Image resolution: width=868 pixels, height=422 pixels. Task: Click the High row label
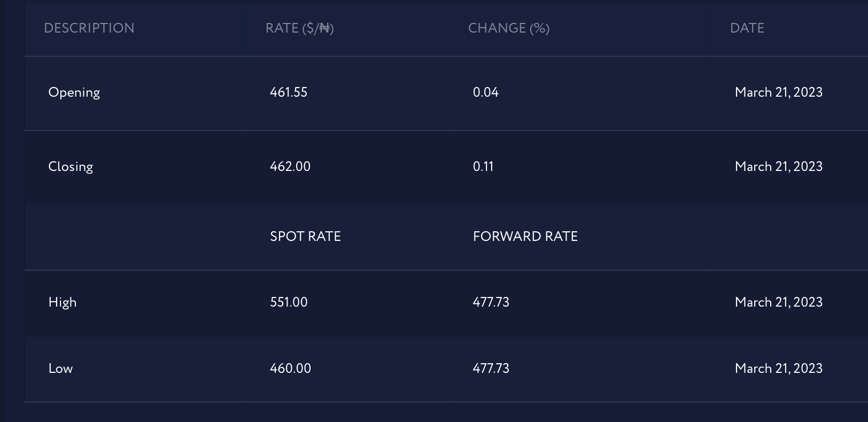point(62,302)
